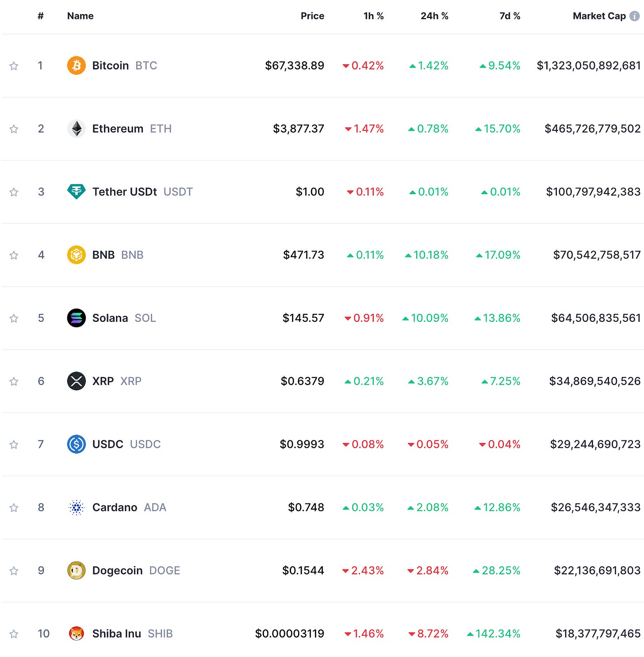644x657 pixels.
Task: Click the Solana logo icon
Action: (x=76, y=318)
